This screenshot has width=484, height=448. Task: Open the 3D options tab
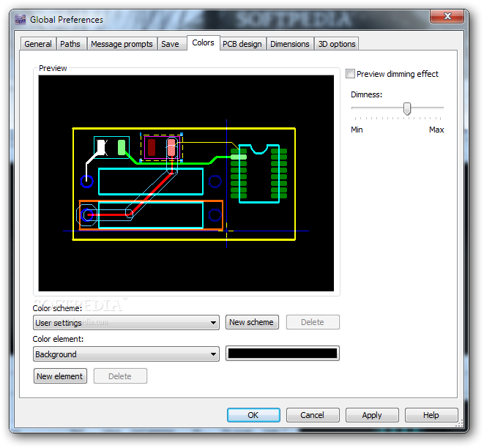click(336, 44)
